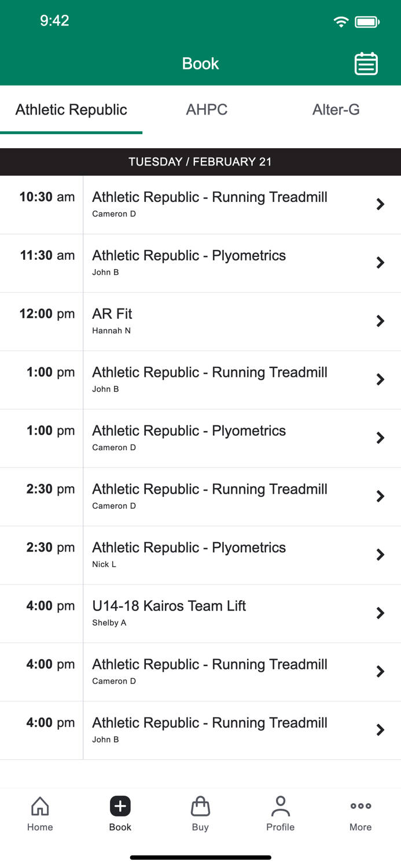Switch to the AHPC tab
Screen dimensions: 401x868
click(207, 110)
